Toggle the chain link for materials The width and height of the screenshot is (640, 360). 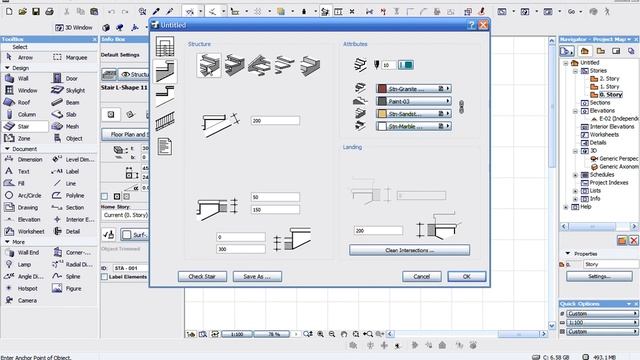461,107
